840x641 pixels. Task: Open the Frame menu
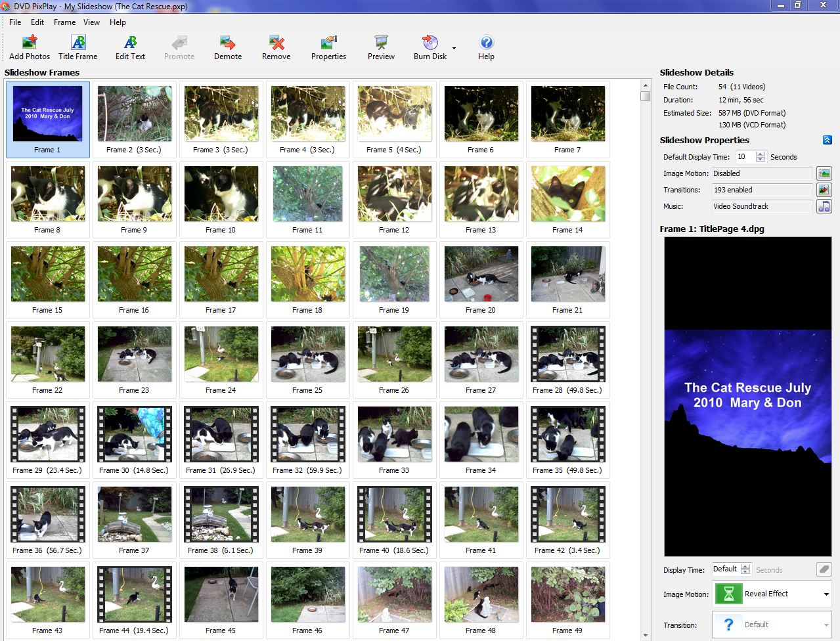point(64,22)
